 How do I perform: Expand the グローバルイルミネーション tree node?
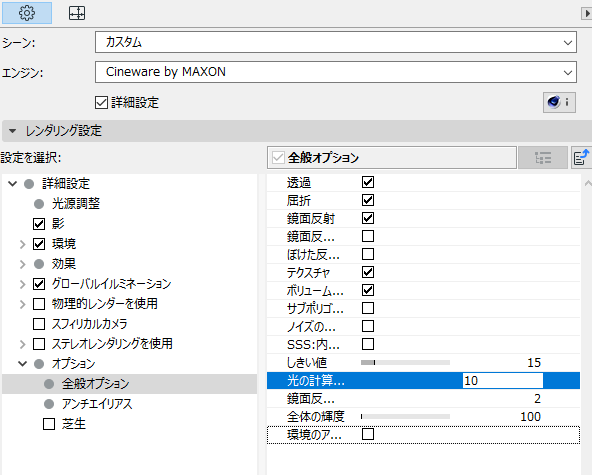tap(23, 284)
